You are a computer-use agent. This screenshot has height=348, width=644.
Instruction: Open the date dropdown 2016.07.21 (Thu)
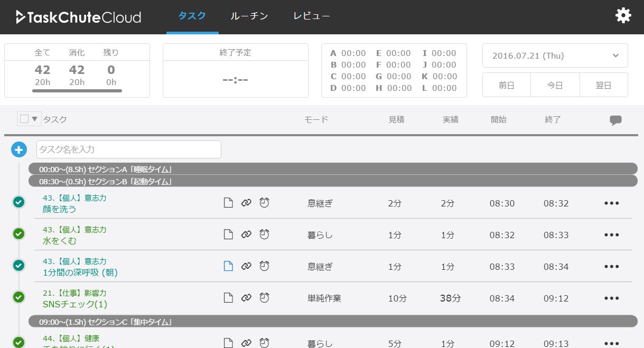(555, 55)
